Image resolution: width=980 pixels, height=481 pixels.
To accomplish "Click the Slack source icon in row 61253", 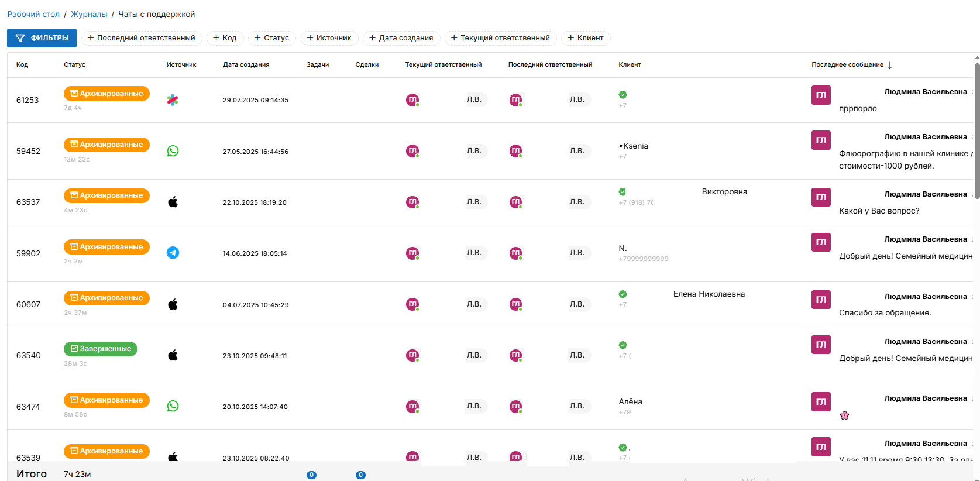I will click(x=173, y=100).
